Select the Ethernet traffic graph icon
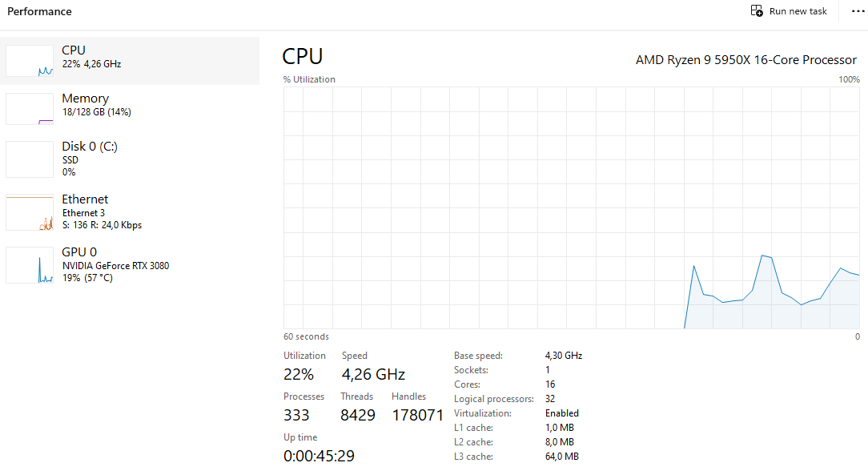The image size is (868, 475). [x=30, y=212]
